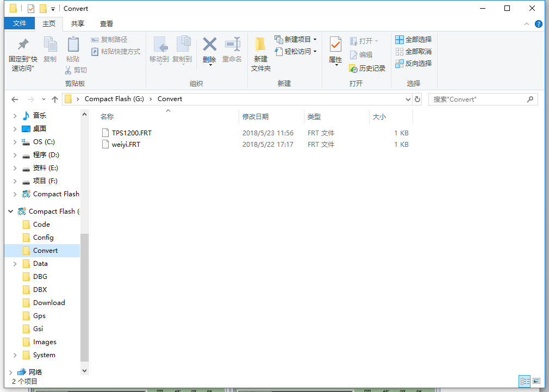Go up one folder level
Screen dimensions: 549x392
coord(54,99)
